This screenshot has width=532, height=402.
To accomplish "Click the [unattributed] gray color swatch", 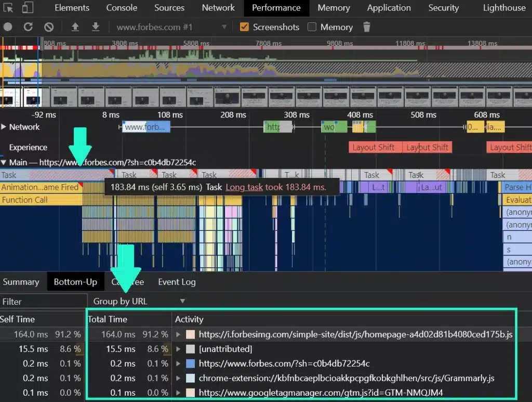I will coord(190,349).
